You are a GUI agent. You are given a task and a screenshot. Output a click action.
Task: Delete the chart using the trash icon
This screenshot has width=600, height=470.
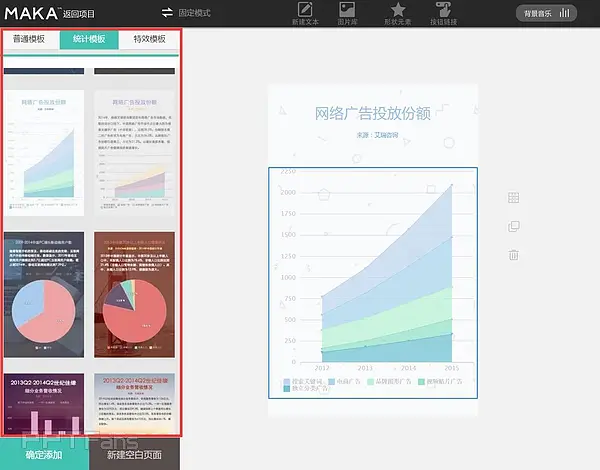513,255
